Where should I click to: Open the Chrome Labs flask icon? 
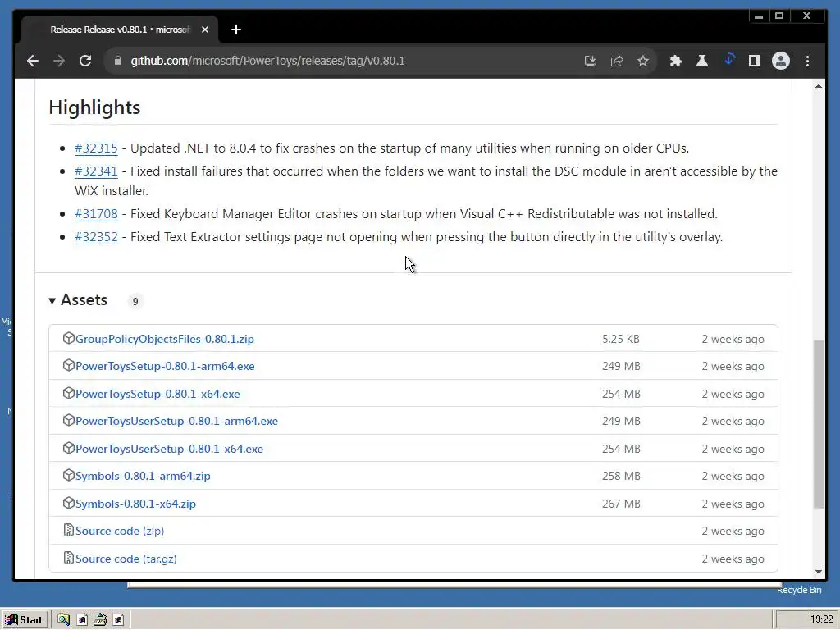tap(702, 61)
